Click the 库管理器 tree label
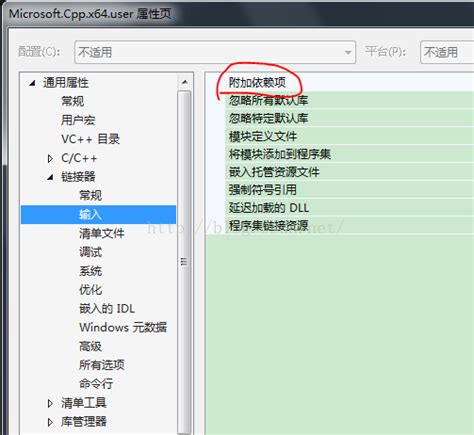Screen dimensions: 474x435 pyautogui.click(x=84, y=422)
